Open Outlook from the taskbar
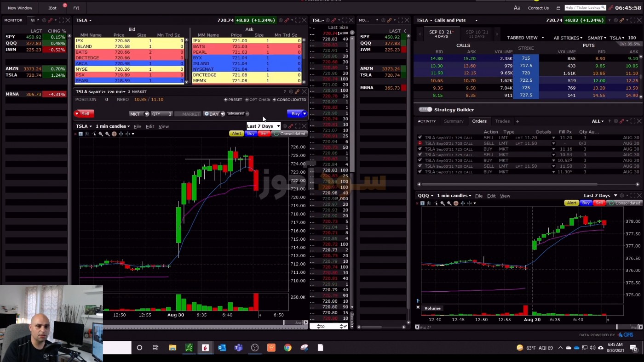 222,348
